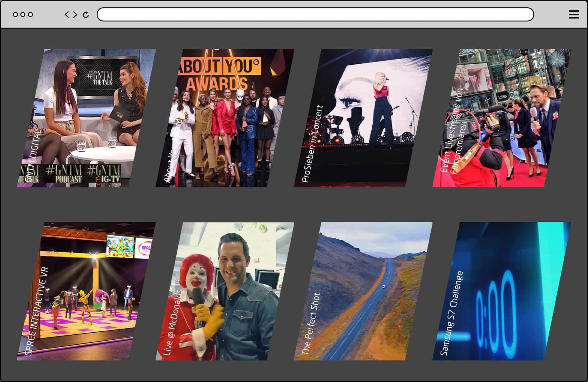Open Event Livestreams von Filmpremieren tile
The width and height of the screenshot is (588, 382).
[502, 118]
